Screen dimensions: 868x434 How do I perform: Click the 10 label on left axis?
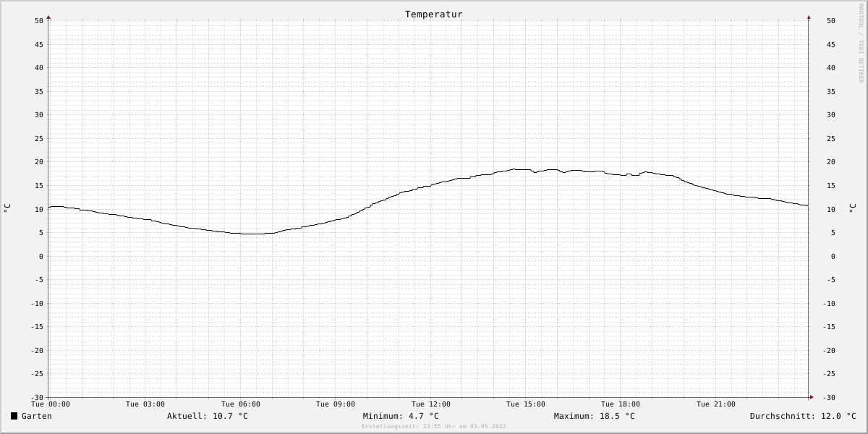pos(39,209)
